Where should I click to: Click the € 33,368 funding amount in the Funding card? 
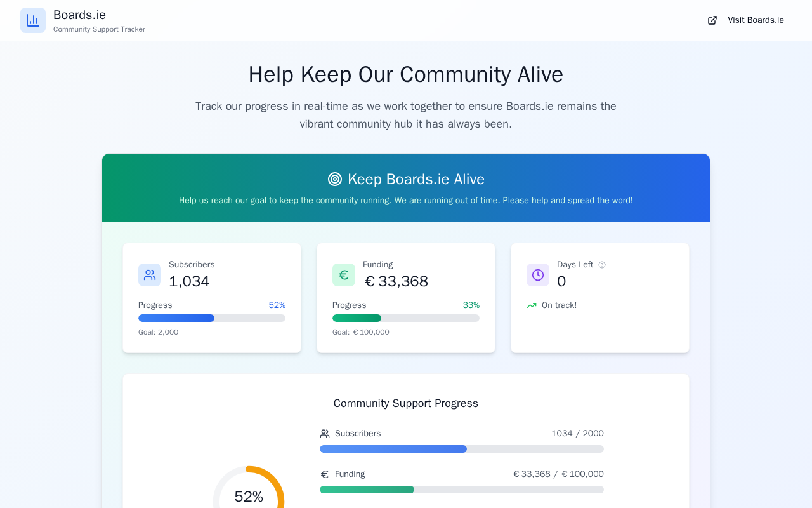click(x=396, y=281)
